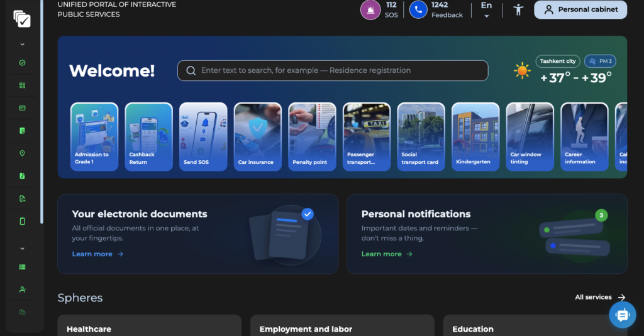Image resolution: width=644 pixels, height=336 pixels.
Task: Click the +37° – +39° temperature reading
Action: pos(576,77)
